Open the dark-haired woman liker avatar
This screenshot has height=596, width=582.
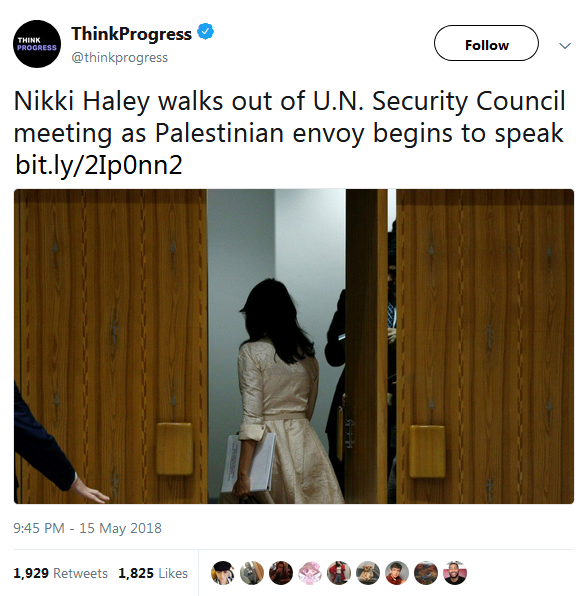[x=281, y=572]
